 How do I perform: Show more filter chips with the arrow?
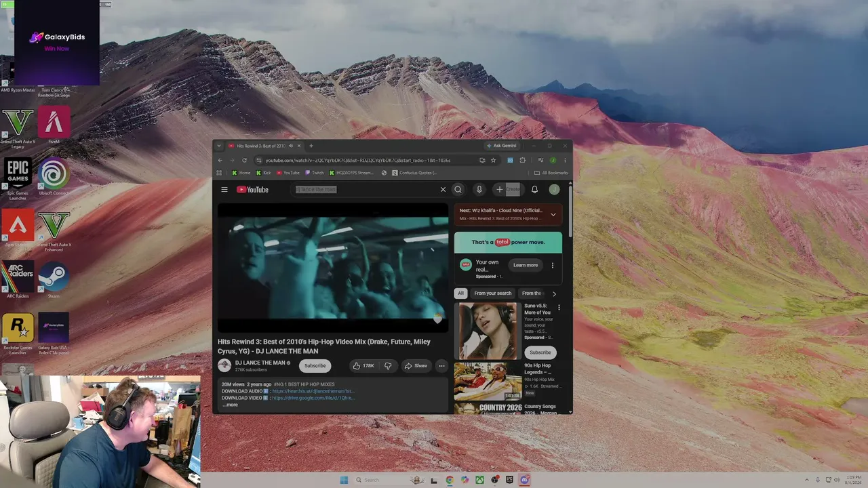point(554,293)
